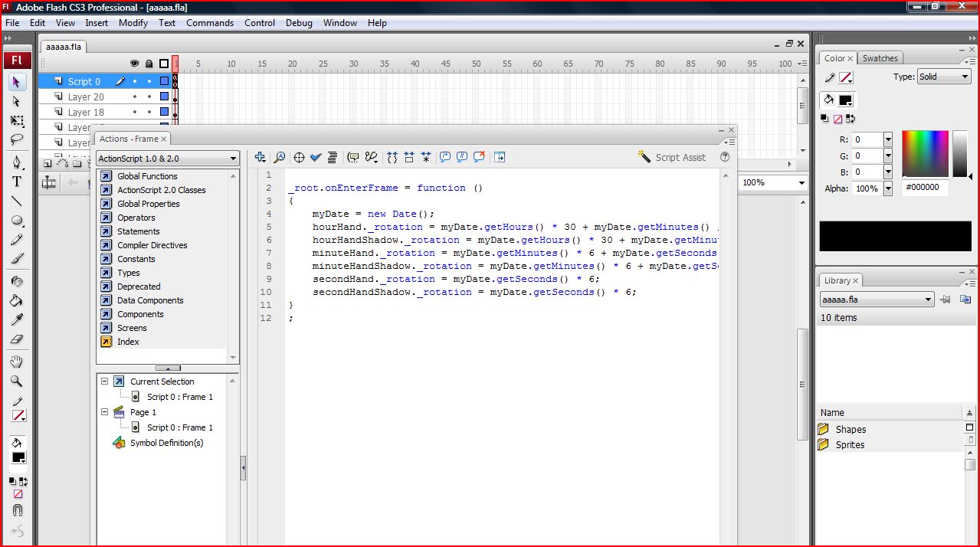Click the Check syntax checkmark icon
Screen dimensions: 980x547
point(316,157)
